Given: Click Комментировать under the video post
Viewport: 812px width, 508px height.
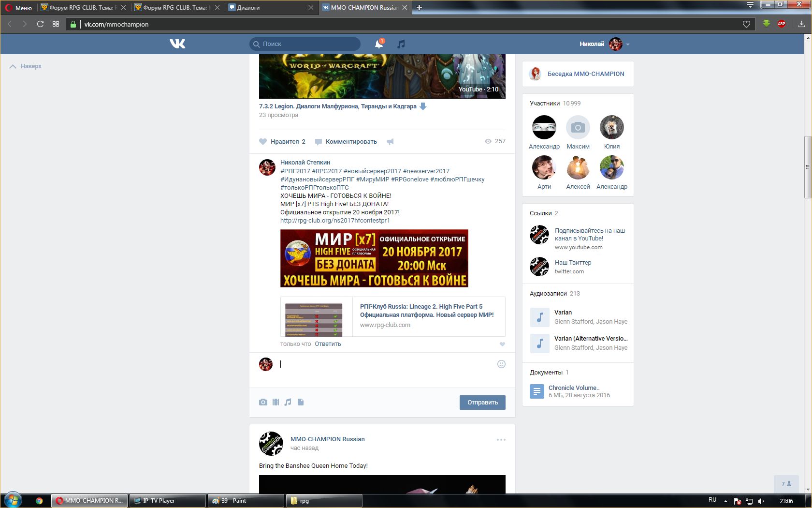Looking at the screenshot, I should [x=346, y=142].
